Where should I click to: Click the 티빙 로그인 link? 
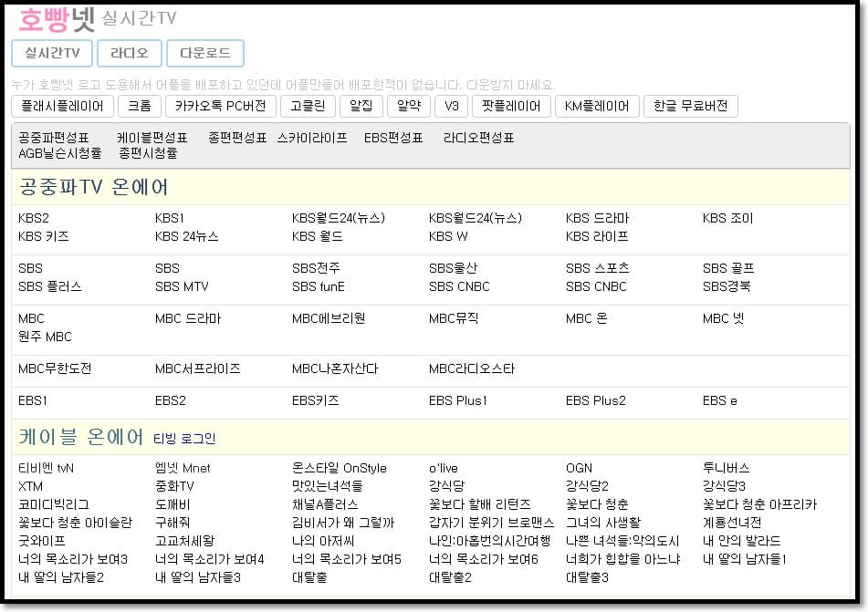pos(184,439)
